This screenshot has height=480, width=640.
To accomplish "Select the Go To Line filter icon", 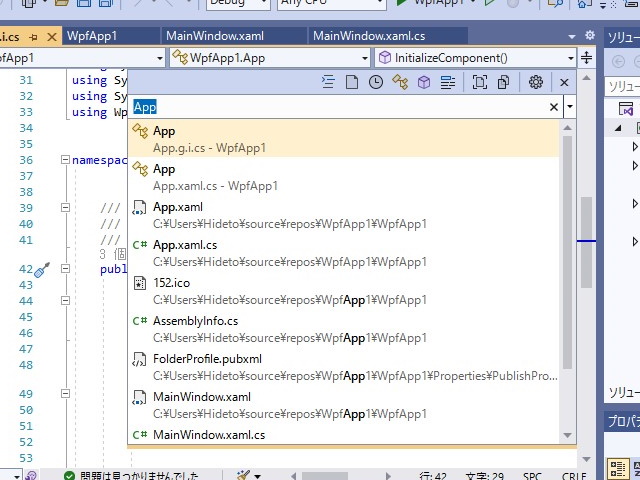I will (328, 82).
